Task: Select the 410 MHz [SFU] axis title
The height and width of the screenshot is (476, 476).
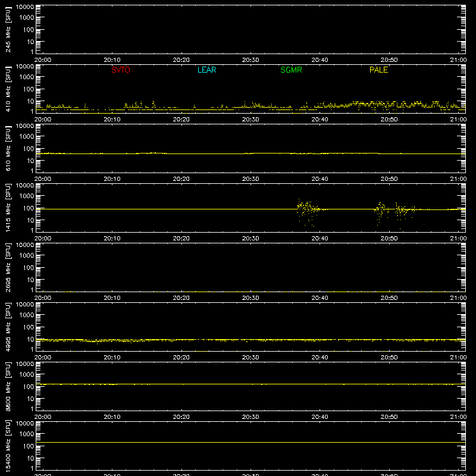Action: [x=8, y=89]
